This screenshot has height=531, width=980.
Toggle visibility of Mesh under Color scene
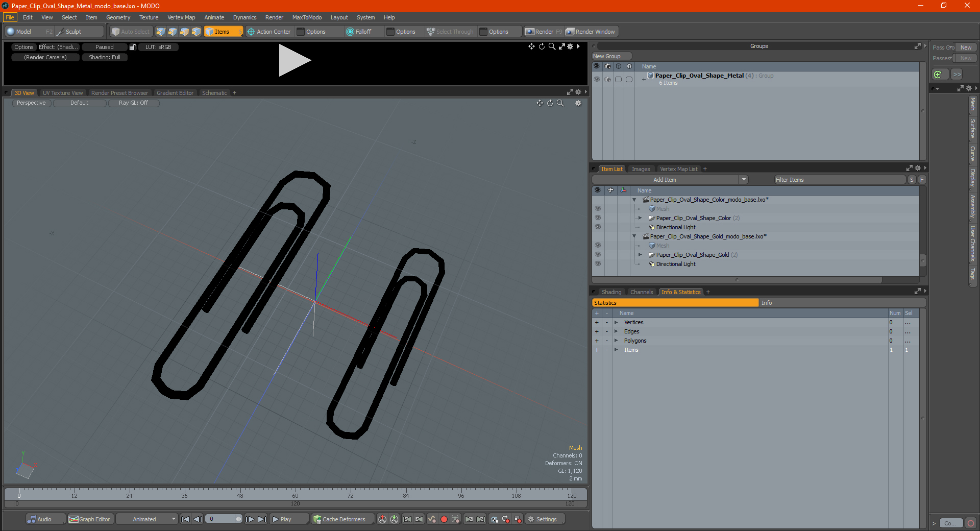(x=598, y=209)
